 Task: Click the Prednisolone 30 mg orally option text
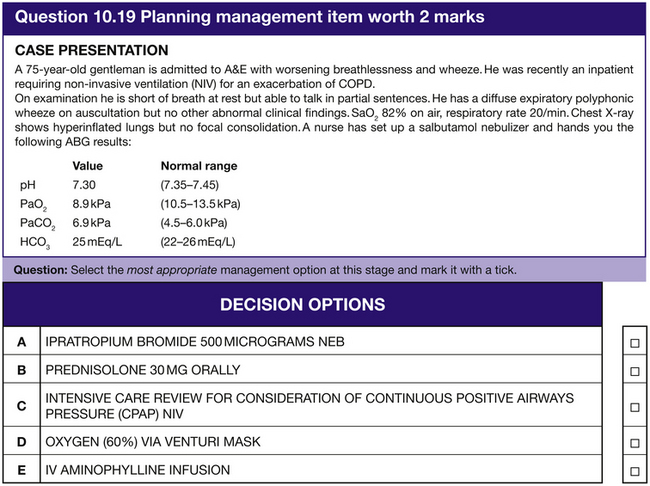[x=143, y=370]
